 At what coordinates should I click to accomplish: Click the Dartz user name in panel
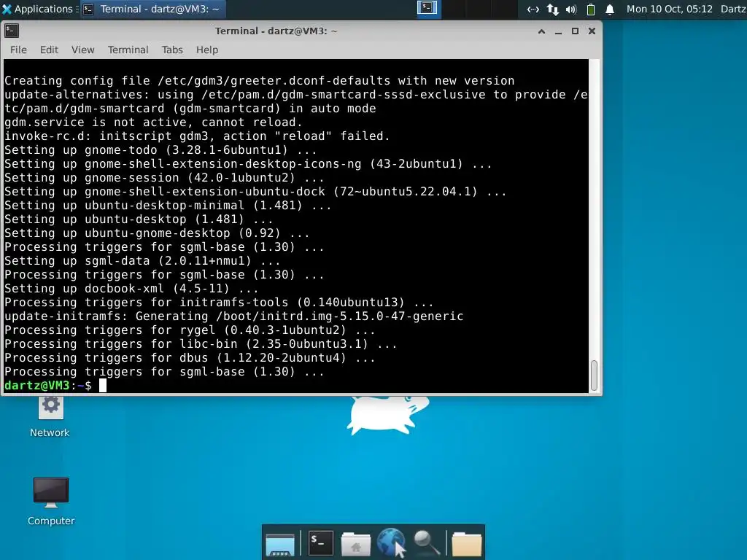(734, 9)
